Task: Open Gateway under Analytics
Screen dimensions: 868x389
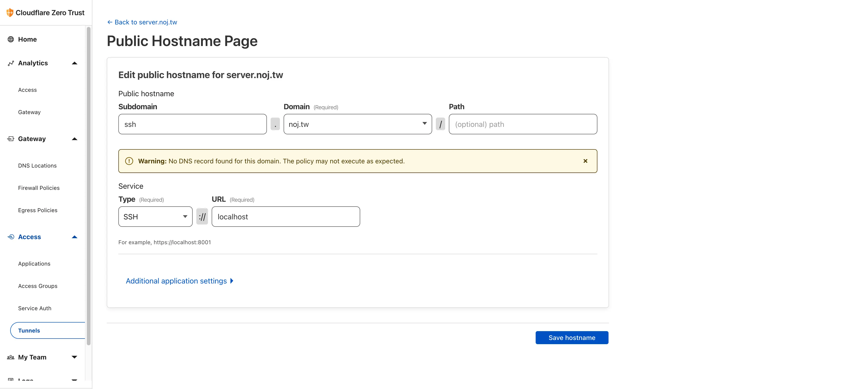Action: (x=29, y=112)
